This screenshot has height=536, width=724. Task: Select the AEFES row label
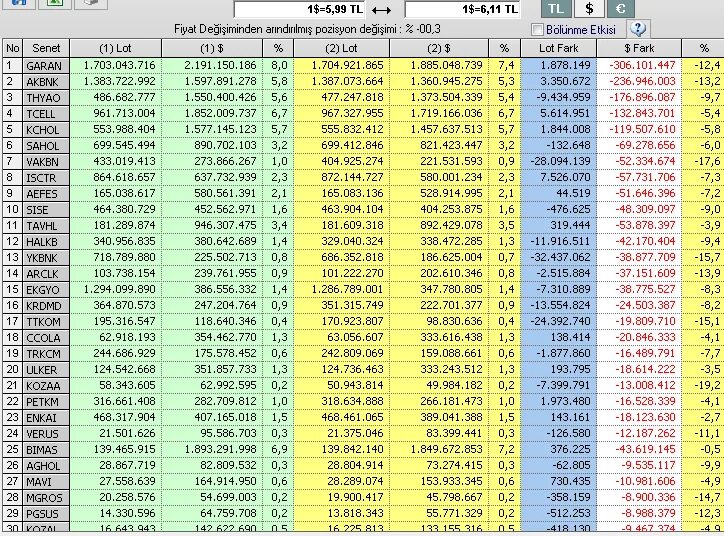tap(46, 193)
